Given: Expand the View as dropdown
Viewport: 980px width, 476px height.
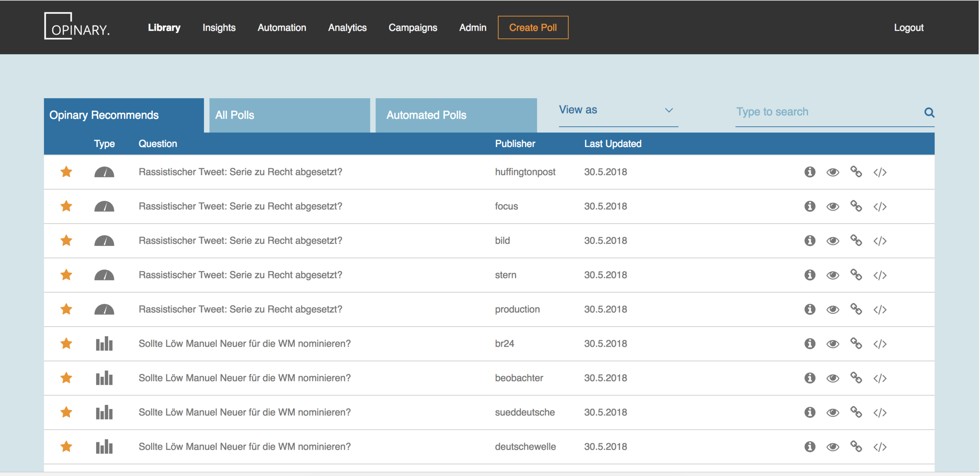Looking at the screenshot, I should 618,111.
